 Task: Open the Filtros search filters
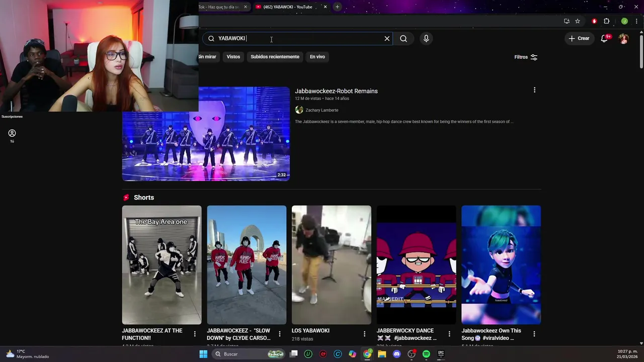tap(526, 57)
